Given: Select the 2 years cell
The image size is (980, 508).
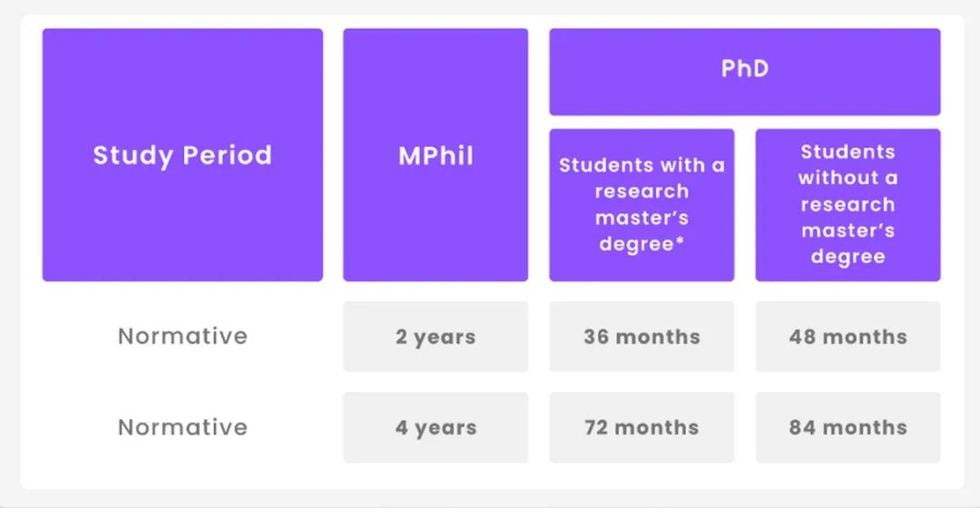Looking at the screenshot, I should point(436,337).
